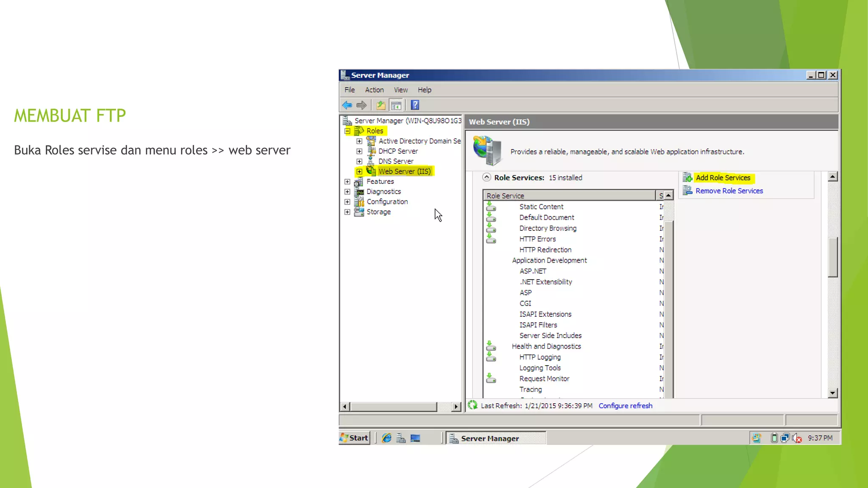Toggle the Show/Hide Console Tree icon
868x488 pixels.
[x=396, y=105]
